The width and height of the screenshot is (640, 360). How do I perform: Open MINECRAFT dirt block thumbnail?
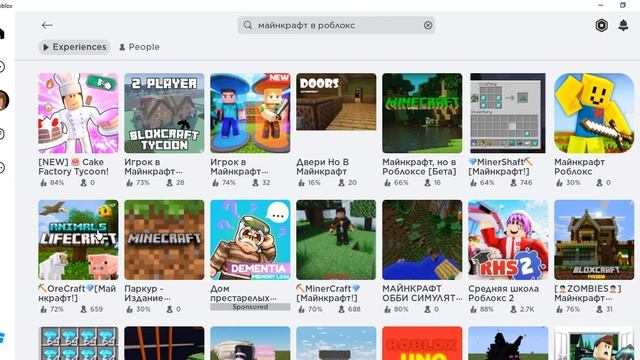pyautogui.click(x=164, y=240)
